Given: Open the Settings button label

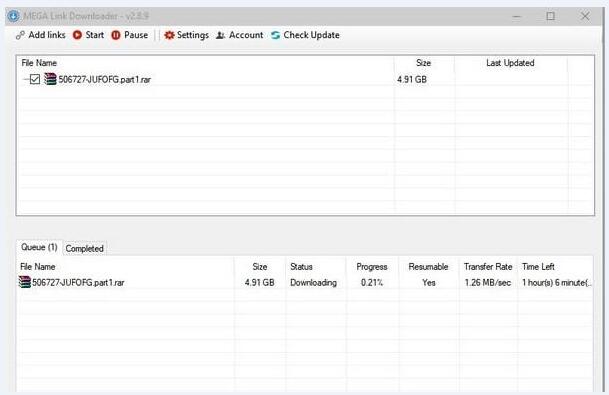Looking at the screenshot, I should pos(193,35).
